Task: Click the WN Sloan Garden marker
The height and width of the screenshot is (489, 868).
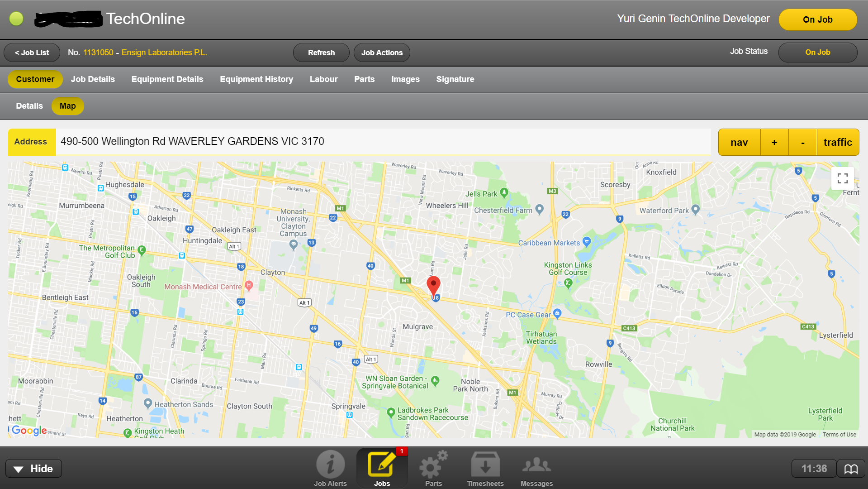Action: tap(435, 381)
